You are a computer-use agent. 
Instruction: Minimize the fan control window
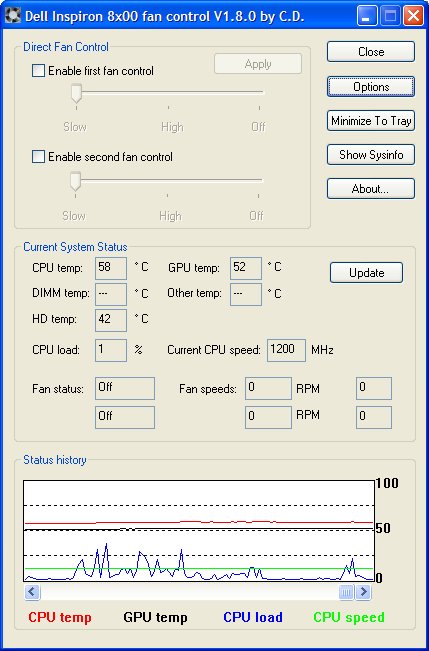click(x=366, y=16)
